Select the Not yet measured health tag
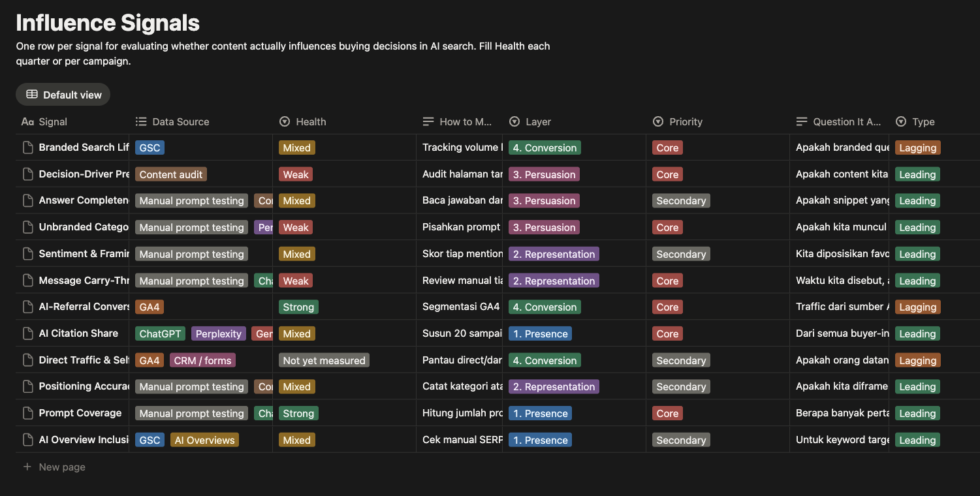Viewport: 980px width, 496px height. coord(324,360)
